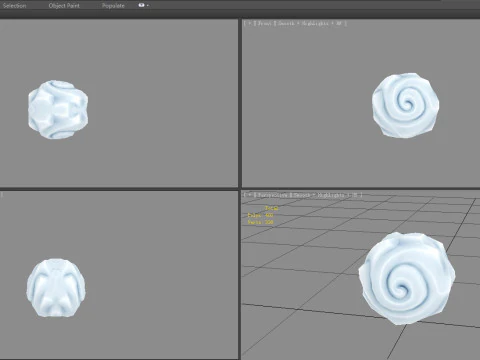Image resolution: width=480 pixels, height=360 pixels.
Task: Select the model in the bottom-left viewport
Action: 56,288
